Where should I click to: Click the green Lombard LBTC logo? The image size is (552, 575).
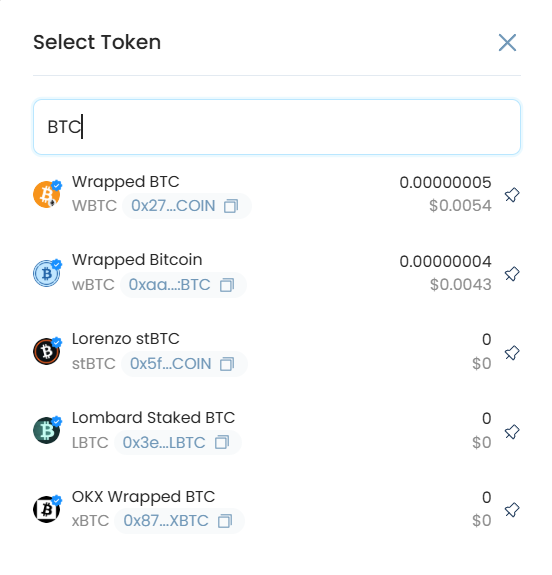click(47, 431)
